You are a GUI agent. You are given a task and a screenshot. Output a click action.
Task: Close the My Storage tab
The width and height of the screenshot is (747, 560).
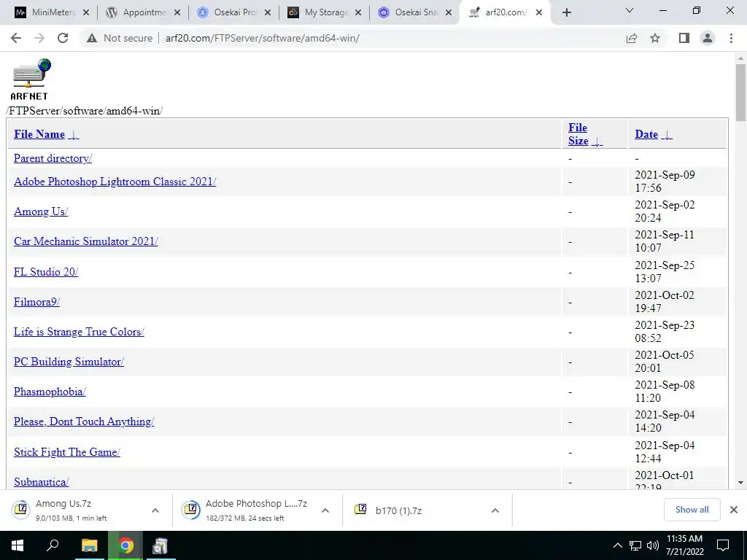click(358, 13)
